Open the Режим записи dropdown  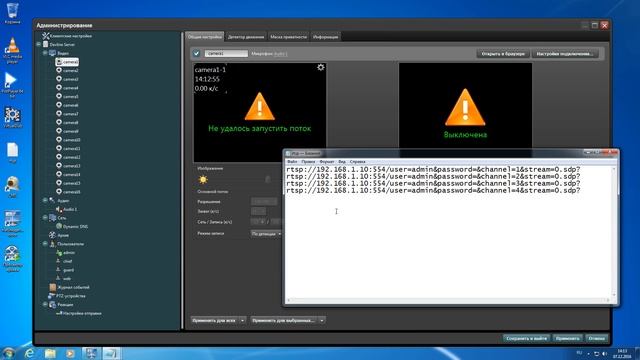point(266,234)
